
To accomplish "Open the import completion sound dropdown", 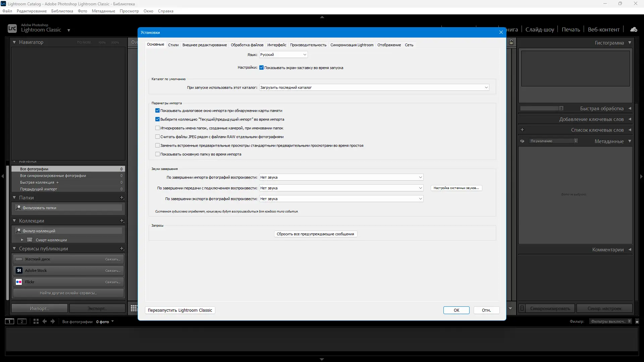I will (x=341, y=177).
